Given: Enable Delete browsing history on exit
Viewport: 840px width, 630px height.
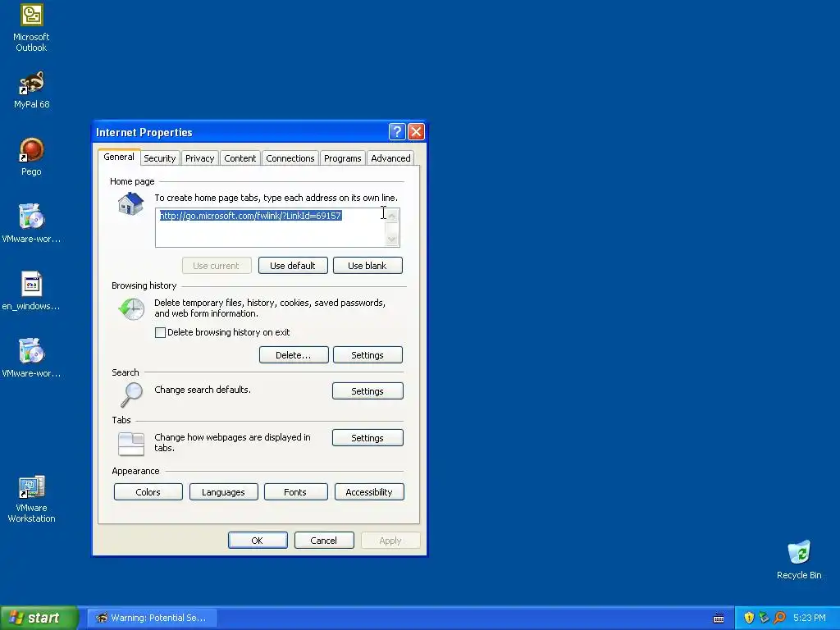Looking at the screenshot, I should tap(160, 333).
